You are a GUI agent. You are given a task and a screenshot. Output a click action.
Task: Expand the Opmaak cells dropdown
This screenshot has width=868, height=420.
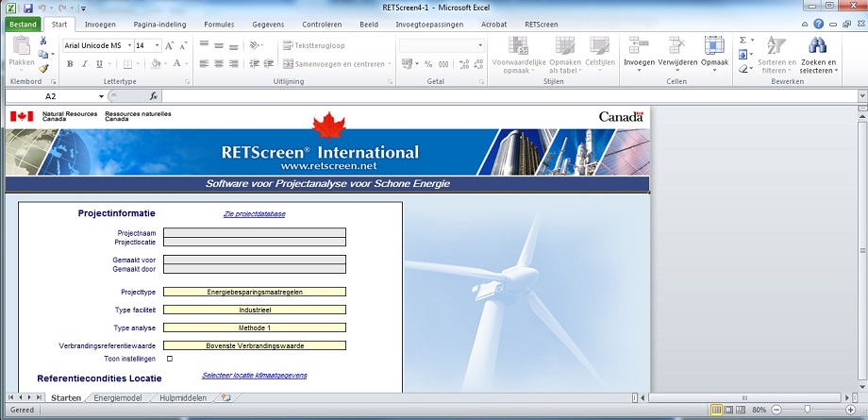click(714, 71)
